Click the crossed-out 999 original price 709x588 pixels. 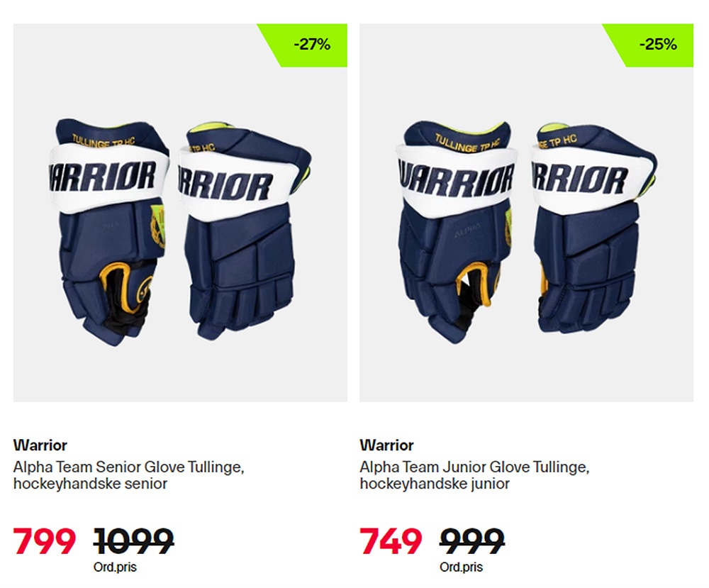coord(472,541)
